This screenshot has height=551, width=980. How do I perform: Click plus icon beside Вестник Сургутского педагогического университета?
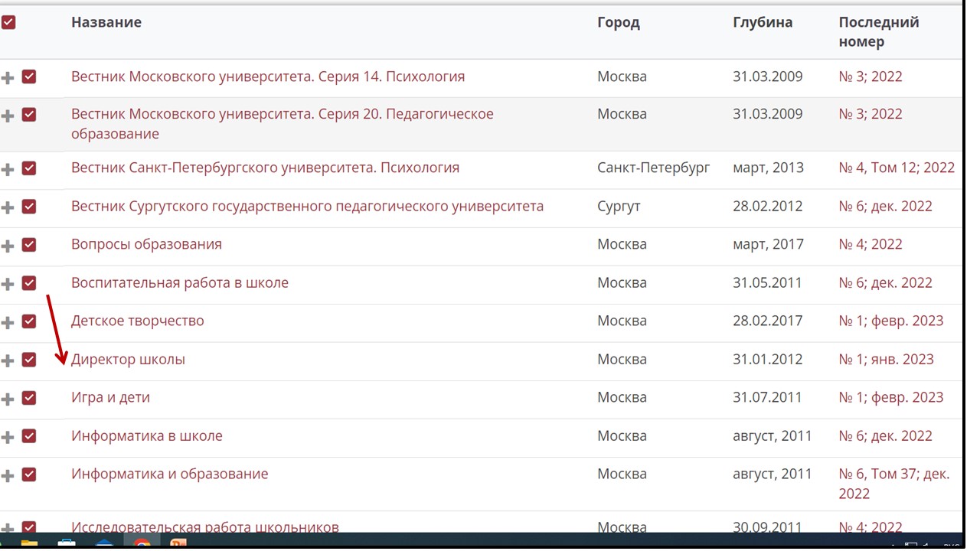click(8, 207)
